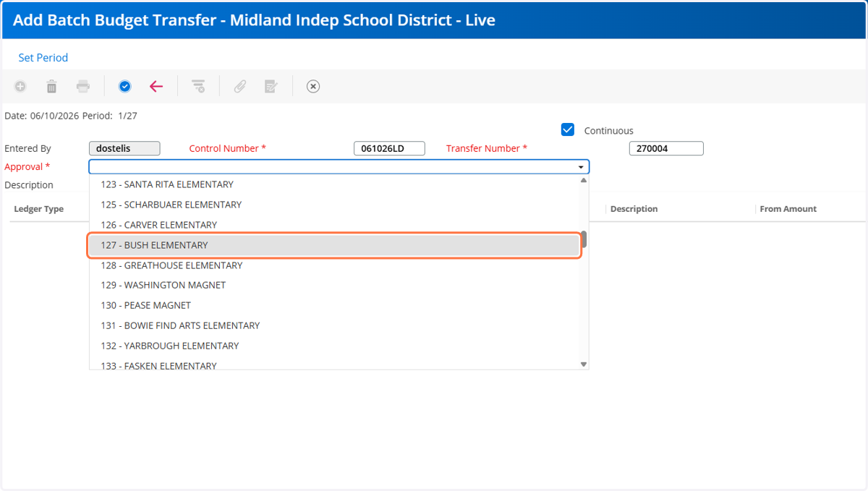The image size is (868, 491).
Task: Click the printer icon
Action: 83,86
